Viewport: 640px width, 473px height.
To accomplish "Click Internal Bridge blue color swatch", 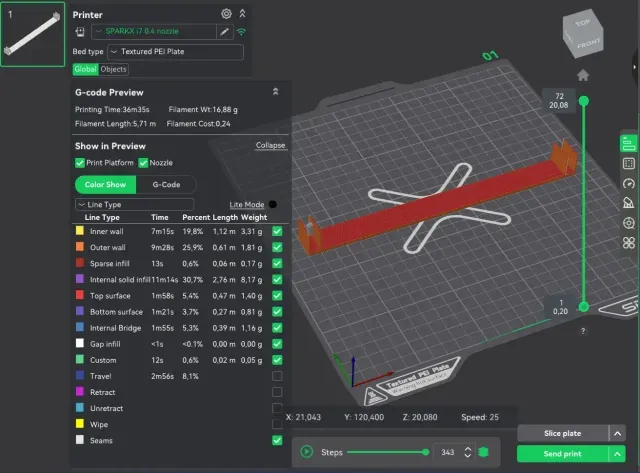I will pyautogui.click(x=80, y=327).
